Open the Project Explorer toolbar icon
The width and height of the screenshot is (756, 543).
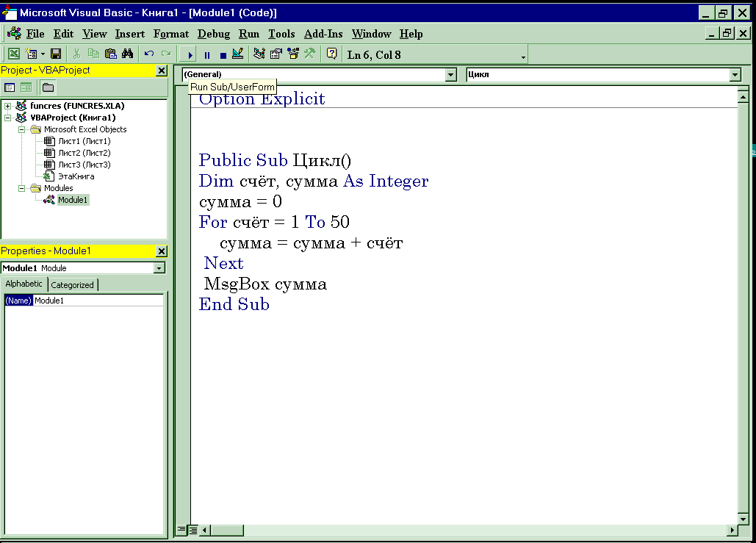(259, 54)
